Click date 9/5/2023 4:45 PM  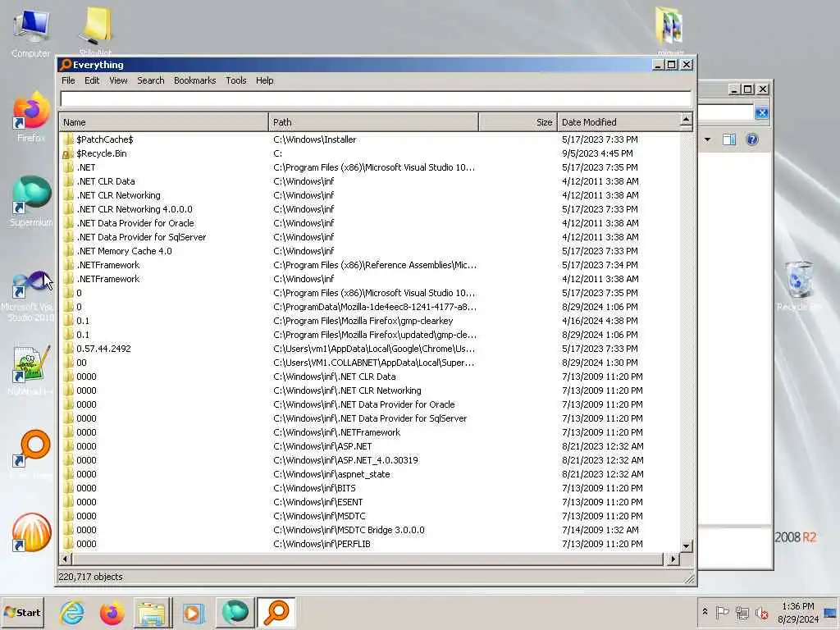[597, 153]
